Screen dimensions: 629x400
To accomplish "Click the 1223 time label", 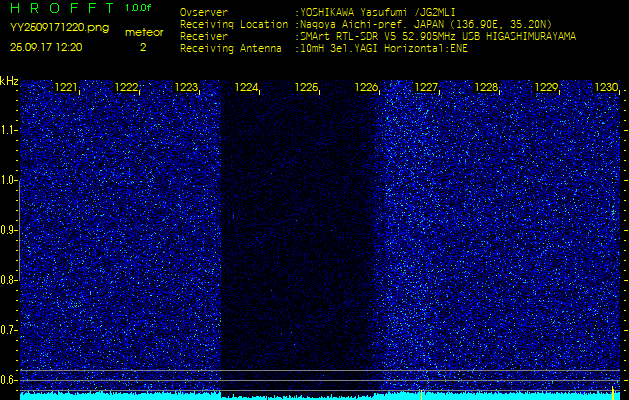I will click(x=186, y=87).
